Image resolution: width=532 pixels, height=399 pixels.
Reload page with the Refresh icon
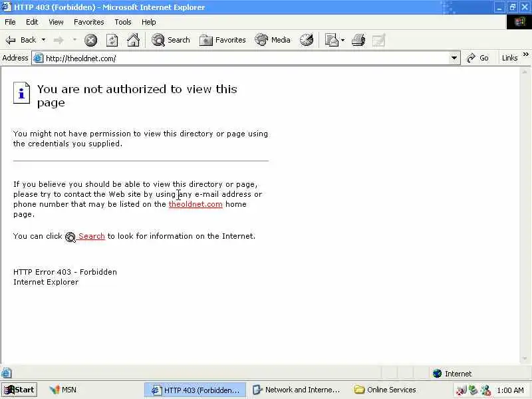point(112,41)
